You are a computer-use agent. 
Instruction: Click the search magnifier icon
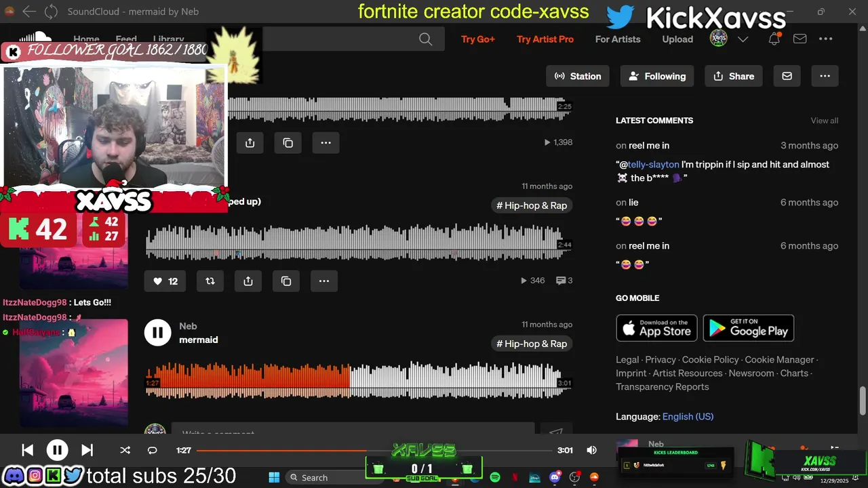click(425, 39)
